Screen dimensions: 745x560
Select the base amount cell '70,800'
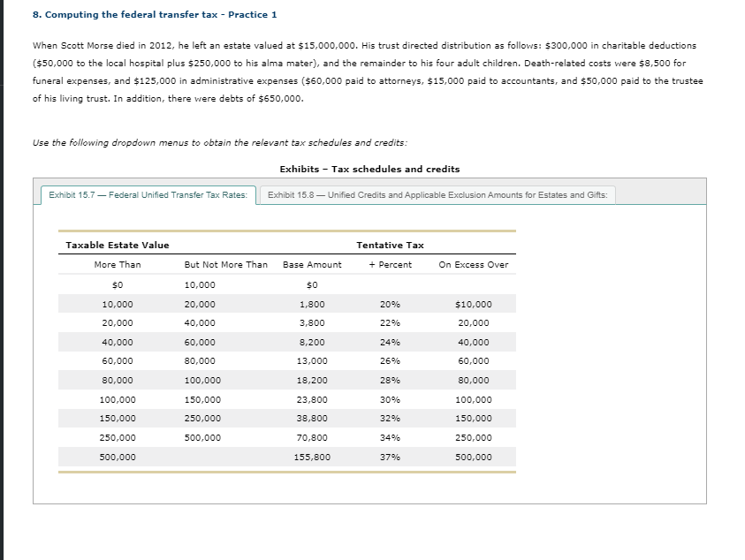click(x=312, y=437)
